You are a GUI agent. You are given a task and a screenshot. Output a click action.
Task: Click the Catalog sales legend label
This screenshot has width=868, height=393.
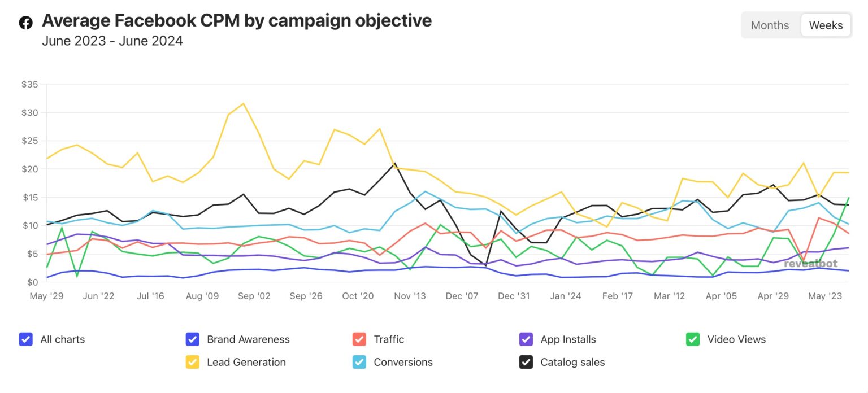tap(574, 362)
